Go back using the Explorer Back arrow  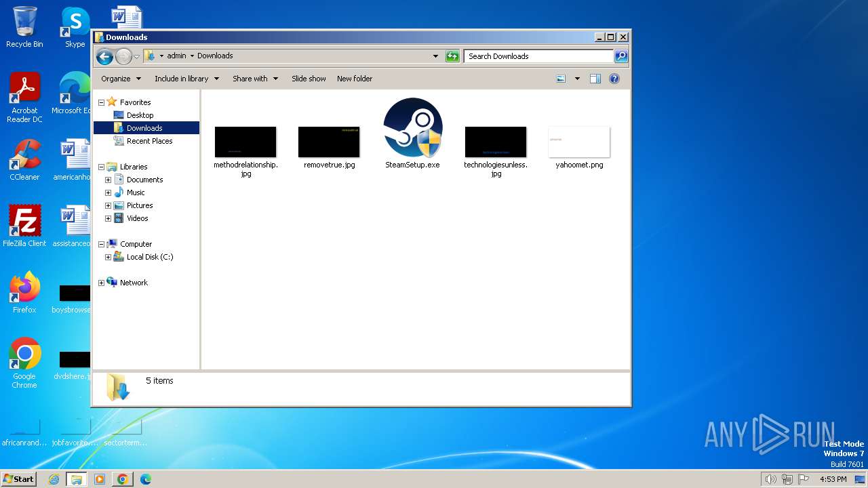[104, 56]
